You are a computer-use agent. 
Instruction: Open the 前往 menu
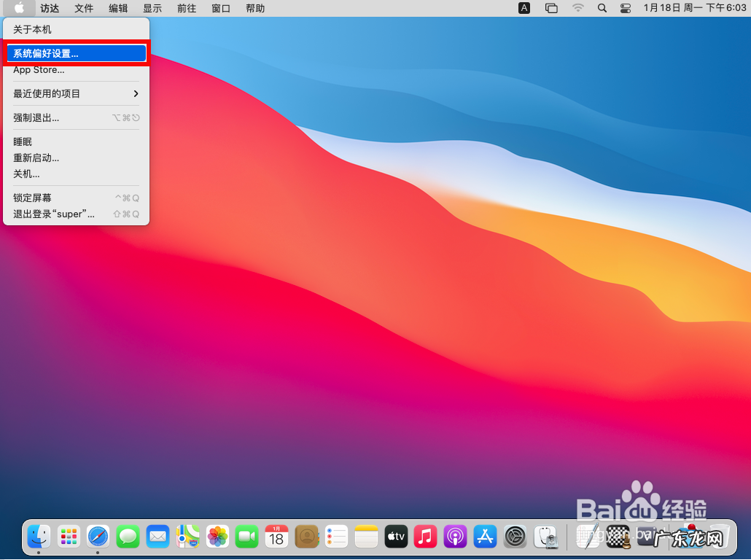187,8
